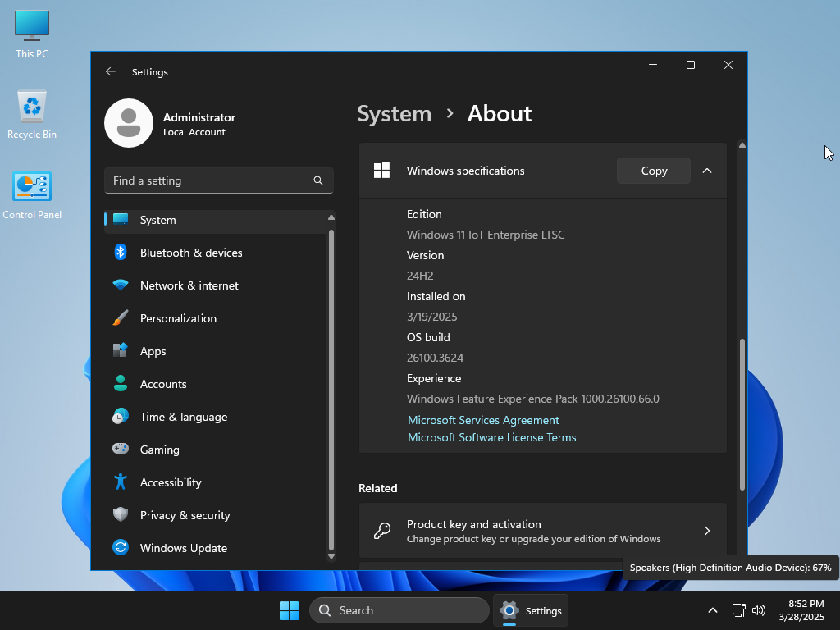Click the key icon for product activation
This screenshot has width=840, height=630.
click(382, 531)
